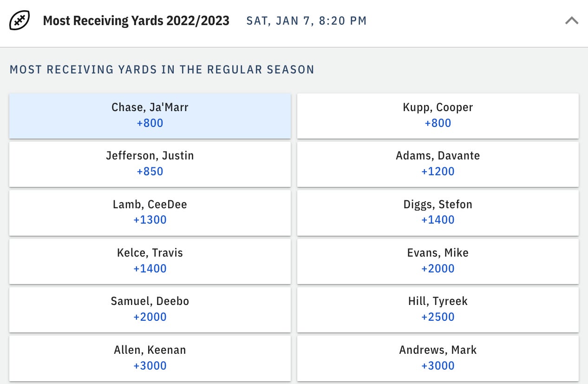Choose Allen, Keenan at +3000
This screenshot has height=384, width=588.
point(150,358)
